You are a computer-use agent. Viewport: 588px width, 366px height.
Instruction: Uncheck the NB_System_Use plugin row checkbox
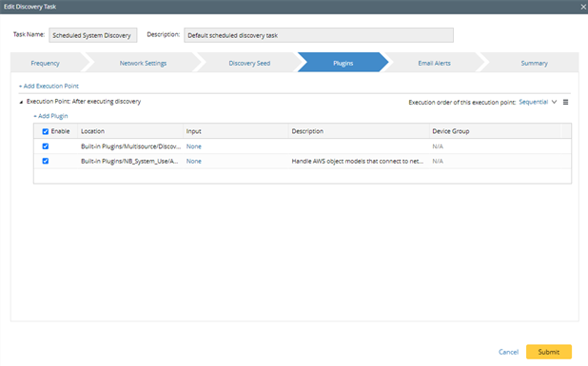click(46, 161)
